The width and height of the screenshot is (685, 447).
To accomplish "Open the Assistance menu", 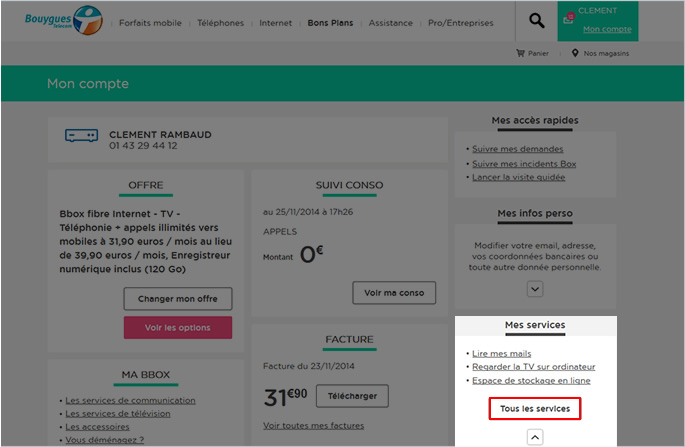I will click(391, 23).
